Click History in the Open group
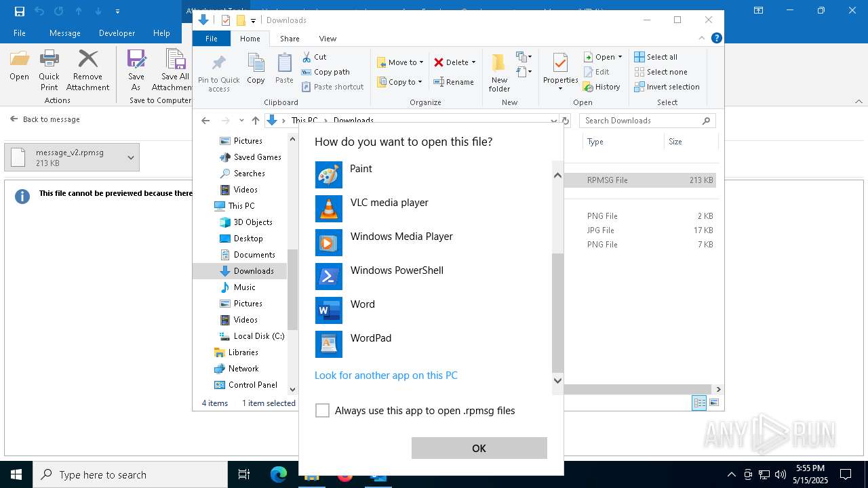Viewport: 868px width, 488px height. click(x=602, y=87)
